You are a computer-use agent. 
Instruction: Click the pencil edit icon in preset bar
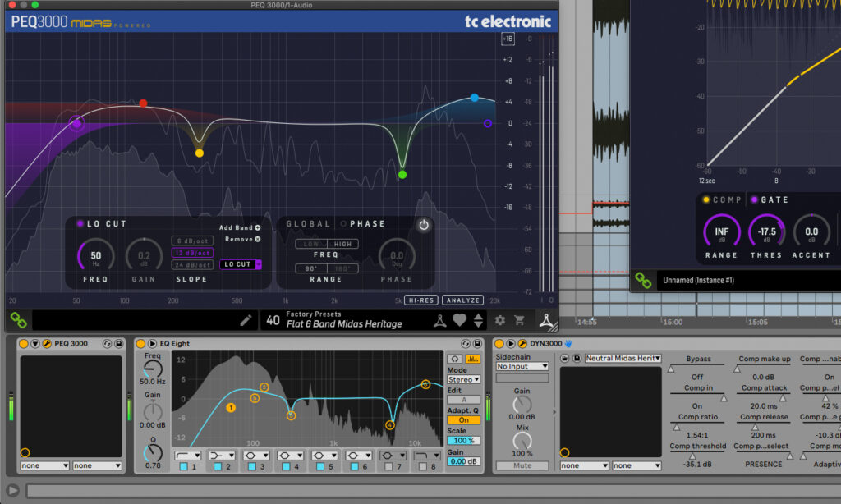click(246, 320)
